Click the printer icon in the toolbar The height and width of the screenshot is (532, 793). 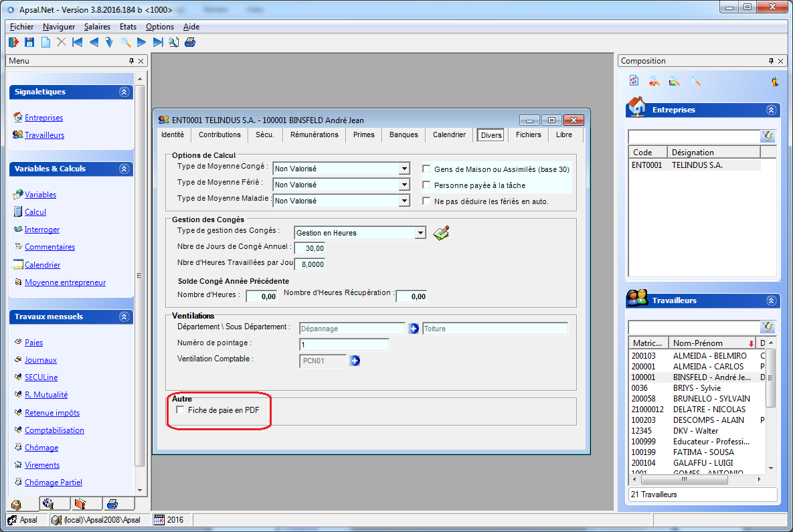click(190, 42)
